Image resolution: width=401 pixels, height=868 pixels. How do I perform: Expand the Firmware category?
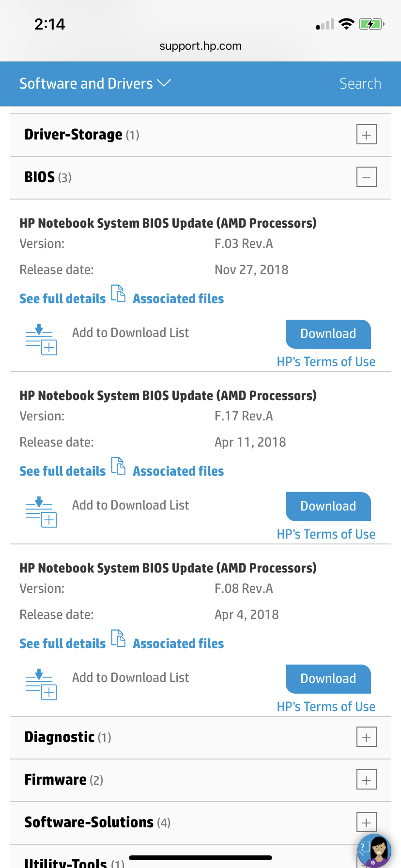366,780
